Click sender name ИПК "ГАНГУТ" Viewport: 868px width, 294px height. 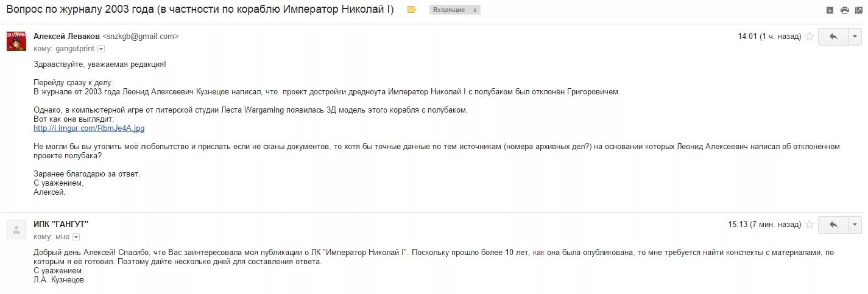click(61, 225)
